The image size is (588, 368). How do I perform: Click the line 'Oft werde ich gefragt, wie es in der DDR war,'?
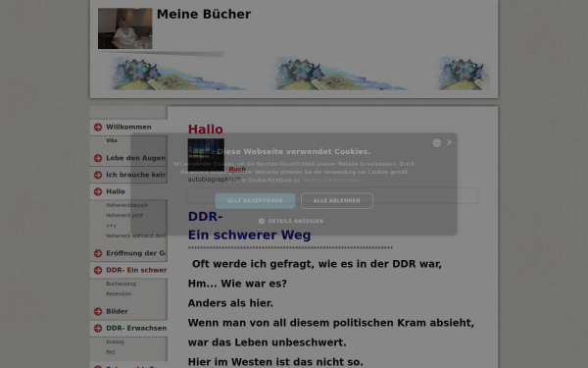point(317,264)
